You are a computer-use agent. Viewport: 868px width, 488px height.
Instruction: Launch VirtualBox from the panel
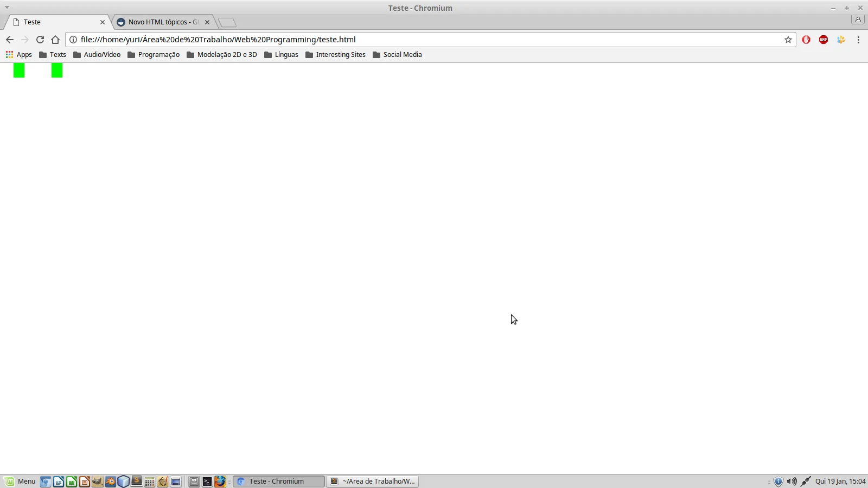coord(124,481)
